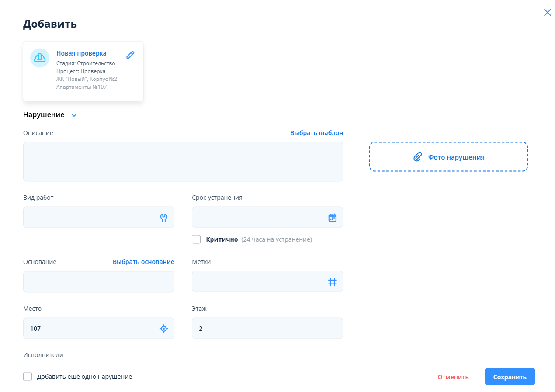The width and height of the screenshot is (555, 392).
Task: Click the Этаж input field
Action: click(267, 329)
